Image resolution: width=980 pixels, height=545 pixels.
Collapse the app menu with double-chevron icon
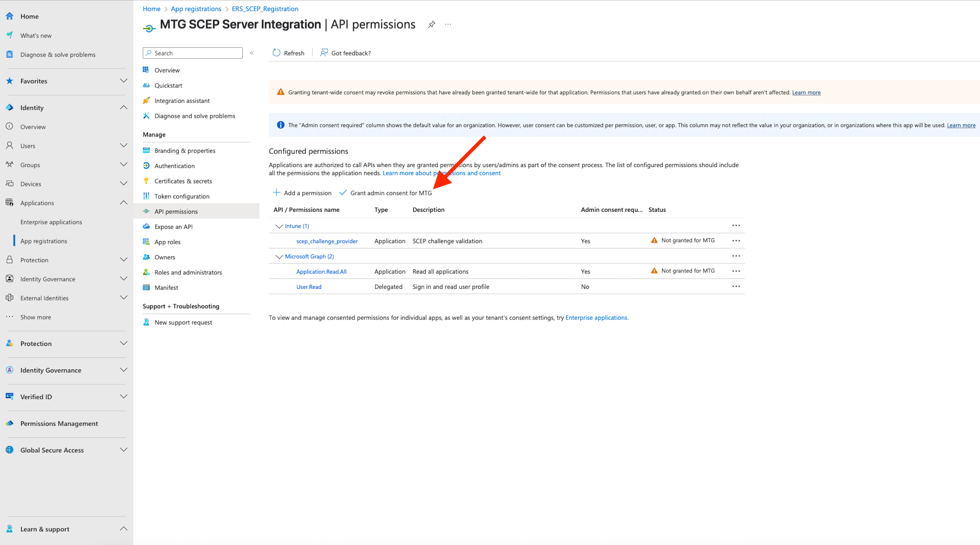click(251, 53)
